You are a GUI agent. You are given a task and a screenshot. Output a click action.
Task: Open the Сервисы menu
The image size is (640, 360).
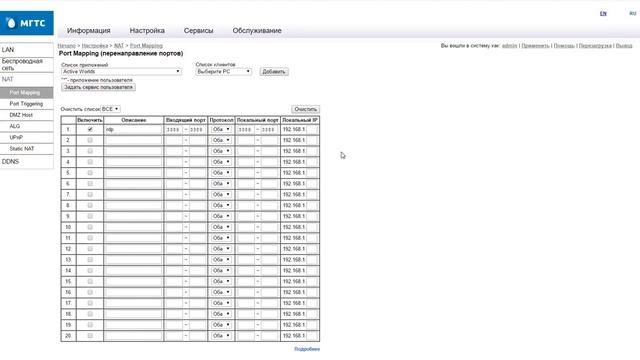click(198, 31)
